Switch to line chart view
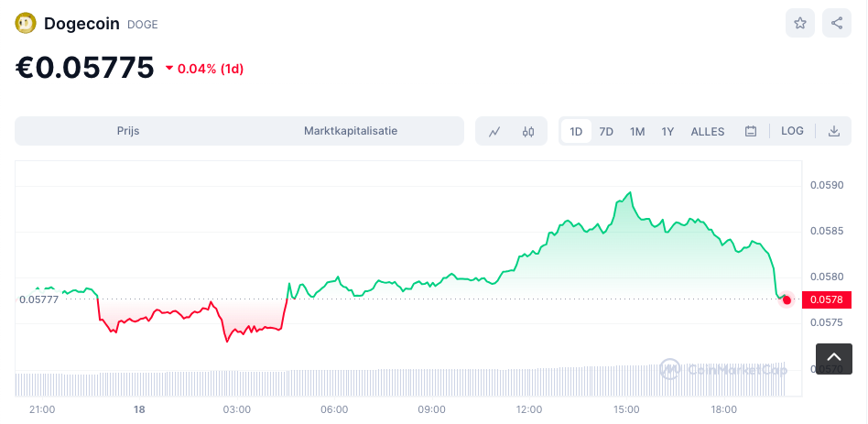Screen dimensions: 868x424 click(x=494, y=132)
